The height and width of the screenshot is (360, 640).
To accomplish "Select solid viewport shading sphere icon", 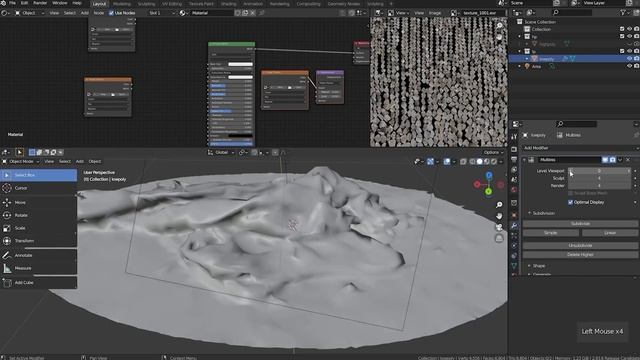I will coord(480,162).
